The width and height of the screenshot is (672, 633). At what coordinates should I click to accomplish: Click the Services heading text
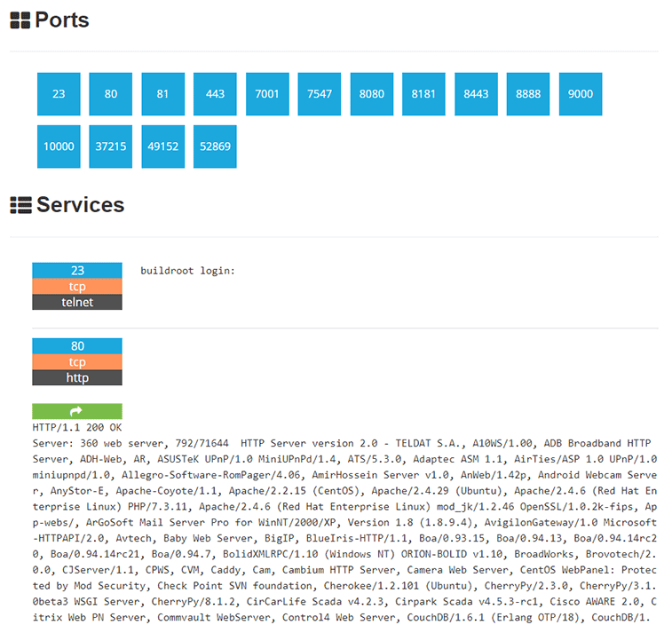click(x=81, y=205)
